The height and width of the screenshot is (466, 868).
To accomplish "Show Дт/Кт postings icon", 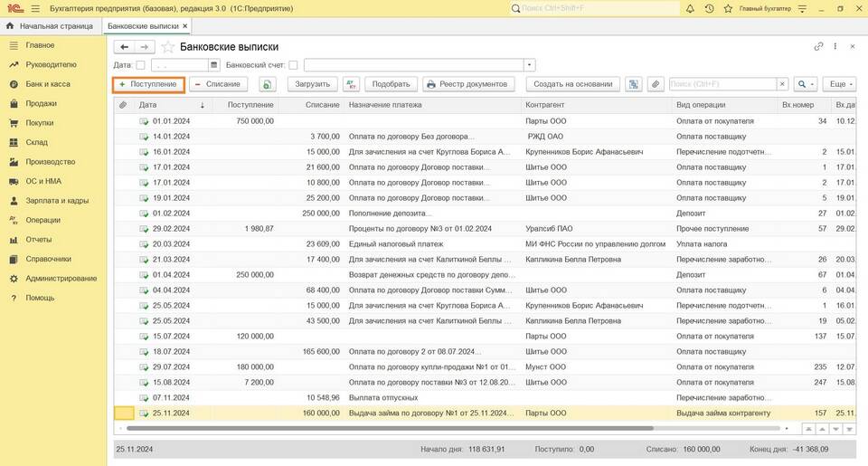I will [x=351, y=84].
